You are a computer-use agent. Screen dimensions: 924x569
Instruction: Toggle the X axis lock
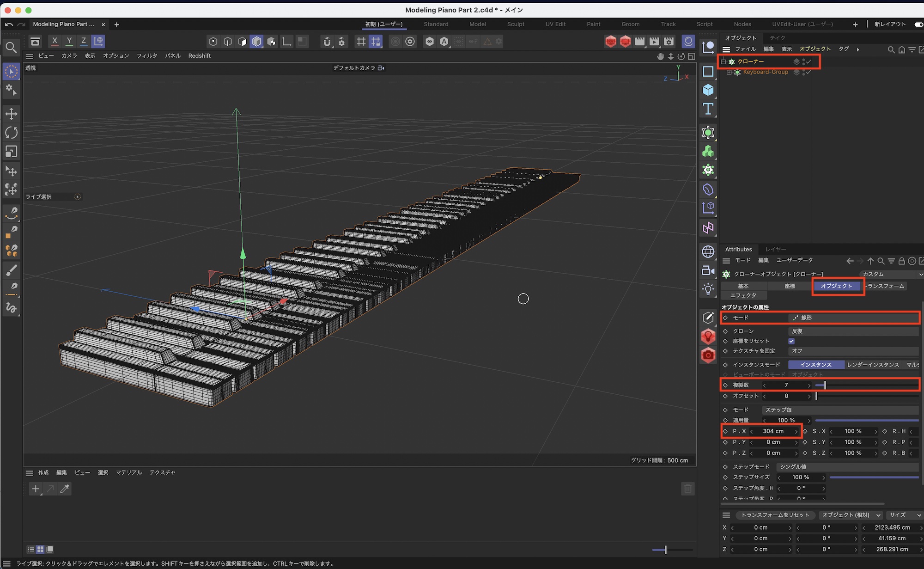tap(55, 41)
